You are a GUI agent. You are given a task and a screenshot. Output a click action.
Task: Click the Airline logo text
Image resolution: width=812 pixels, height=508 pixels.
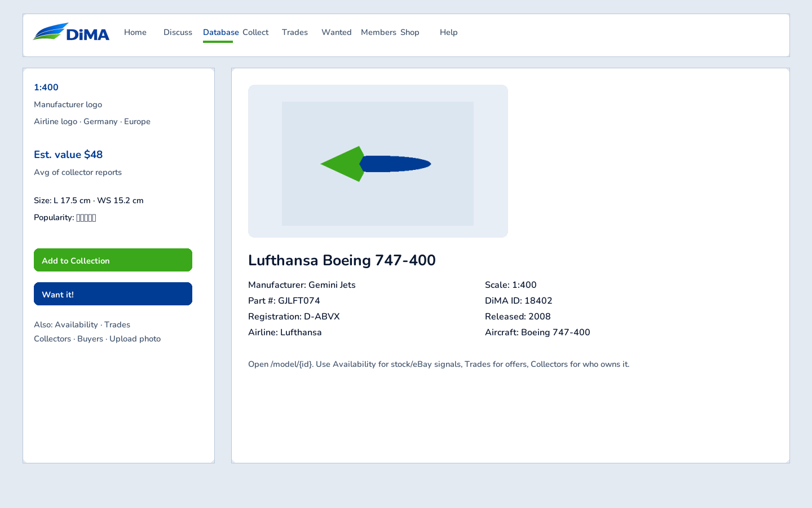(x=55, y=121)
